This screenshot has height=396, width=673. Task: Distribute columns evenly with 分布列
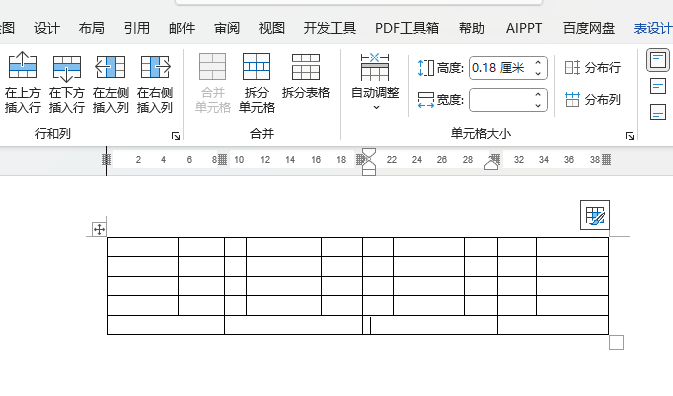(x=593, y=100)
